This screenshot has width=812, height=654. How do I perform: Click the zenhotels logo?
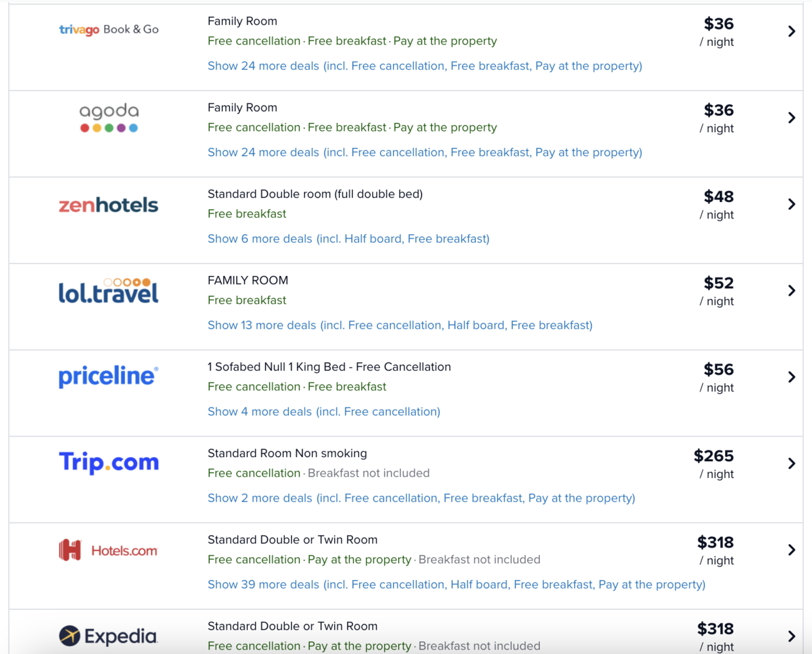pos(109,205)
